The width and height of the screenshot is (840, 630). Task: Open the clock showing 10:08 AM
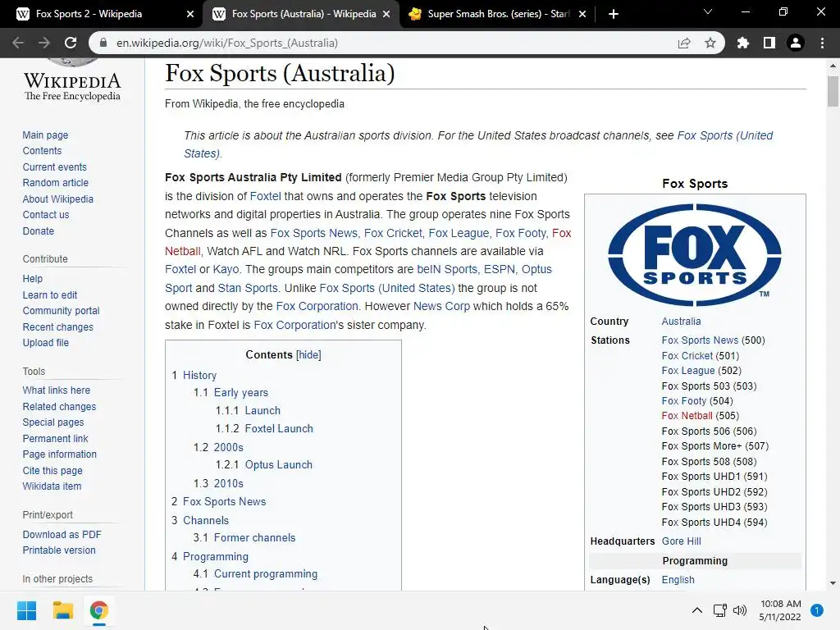(x=780, y=610)
